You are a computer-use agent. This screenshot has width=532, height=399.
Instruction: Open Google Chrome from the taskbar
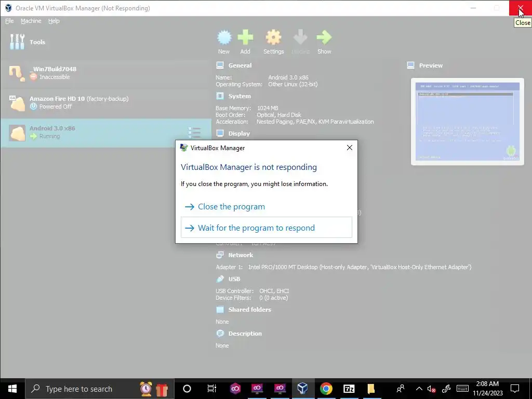326,389
